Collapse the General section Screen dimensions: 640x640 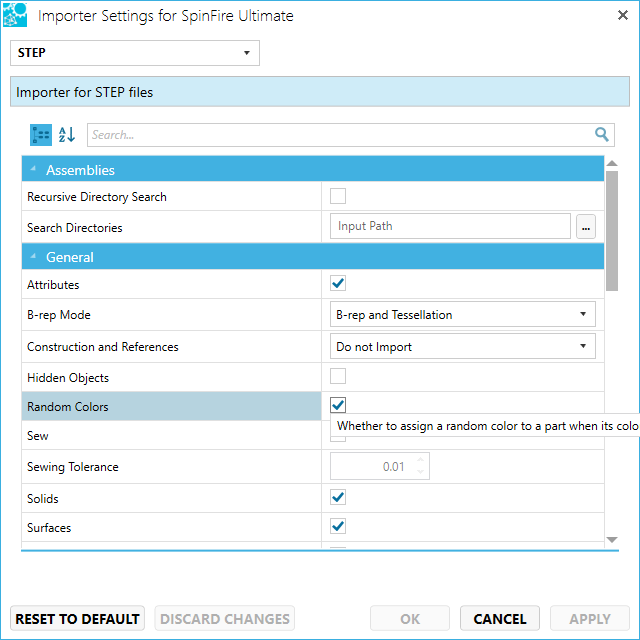pos(33,256)
